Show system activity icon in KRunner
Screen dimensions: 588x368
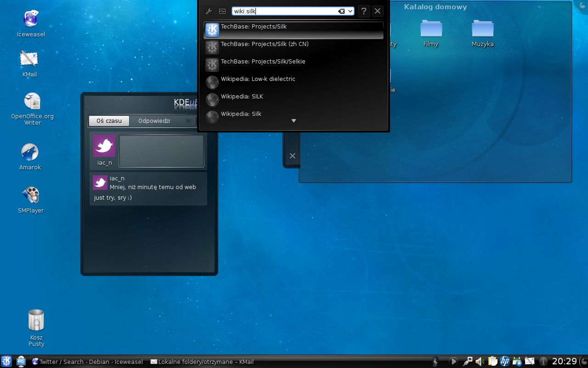[222, 11]
